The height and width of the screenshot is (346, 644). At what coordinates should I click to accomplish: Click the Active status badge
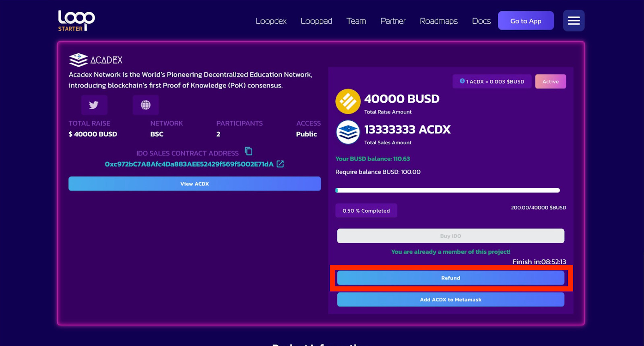click(551, 81)
